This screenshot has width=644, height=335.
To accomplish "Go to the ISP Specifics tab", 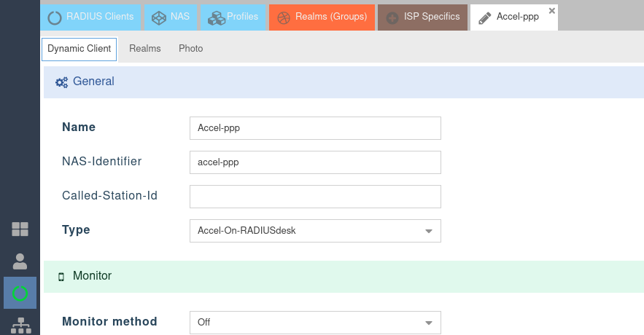I will 422,17.
